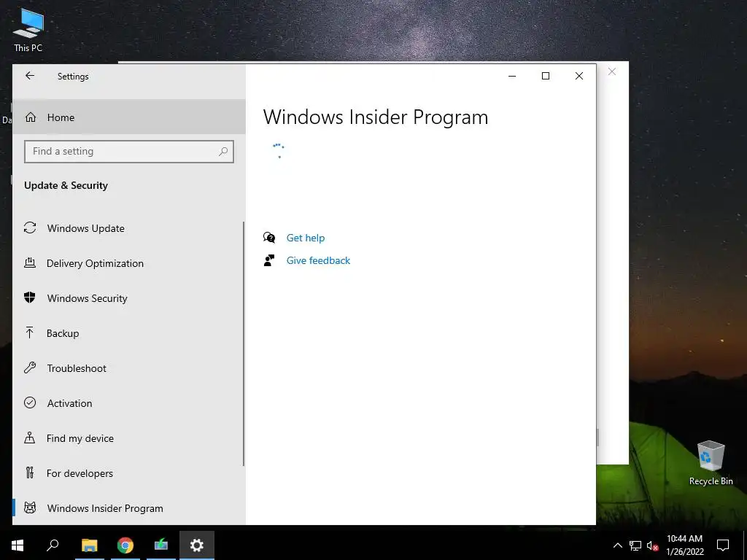Open Windows Update page
Viewport: 747px width, 560px height.
(x=128, y=228)
